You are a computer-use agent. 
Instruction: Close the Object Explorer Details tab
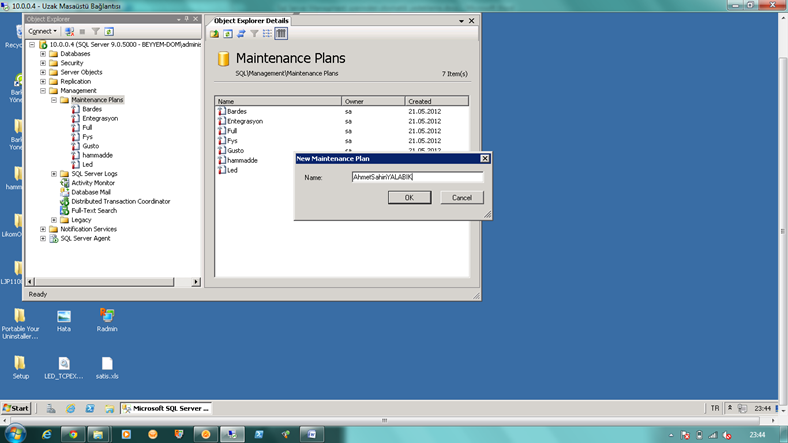point(471,21)
